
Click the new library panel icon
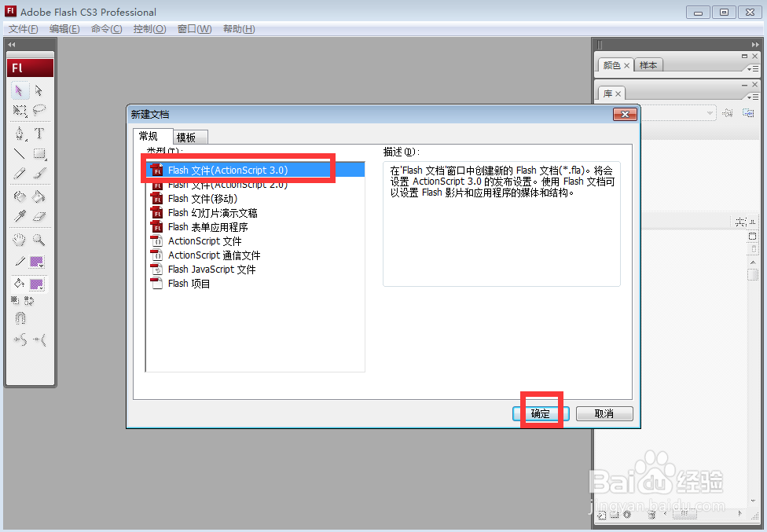[748, 113]
